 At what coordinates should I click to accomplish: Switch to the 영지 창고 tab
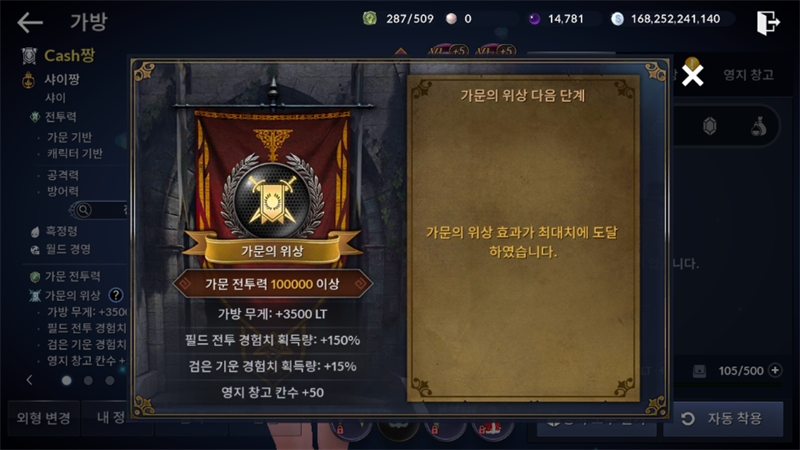(x=748, y=75)
